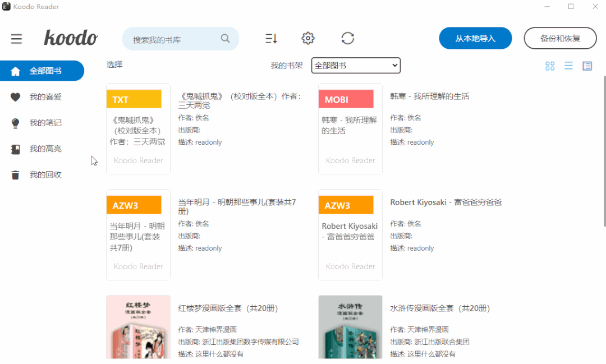The width and height of the screenshot is (606, 364).
Task: Switch to grid view of the bookshelf
Action: [x=550, y=66]
